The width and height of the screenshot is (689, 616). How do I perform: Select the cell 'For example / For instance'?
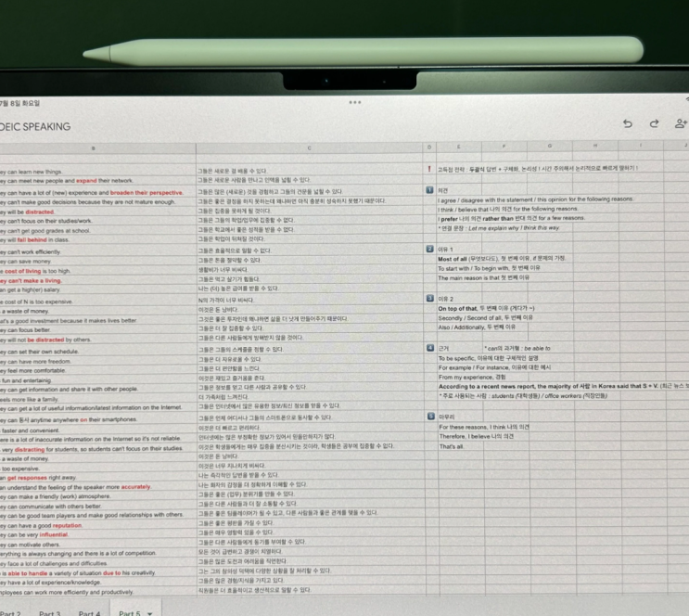495,367
